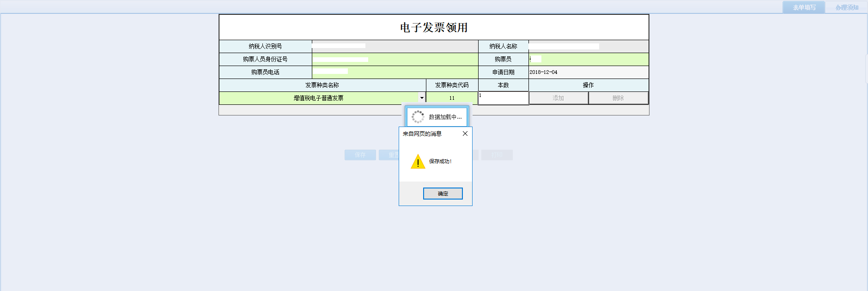
Task: Click the 纳税人识别号 value field
Action: coord(395,46)
